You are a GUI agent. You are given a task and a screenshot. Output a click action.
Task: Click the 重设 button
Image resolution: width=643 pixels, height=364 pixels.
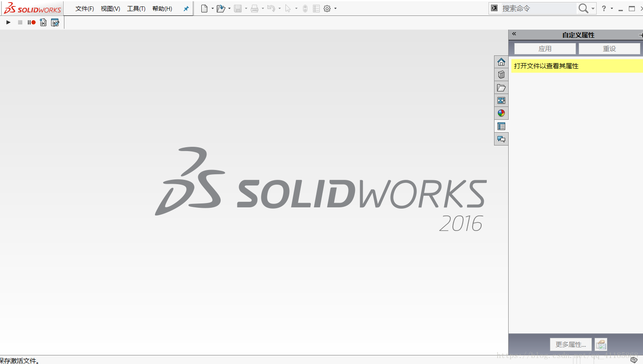click(x=610, y=49)
